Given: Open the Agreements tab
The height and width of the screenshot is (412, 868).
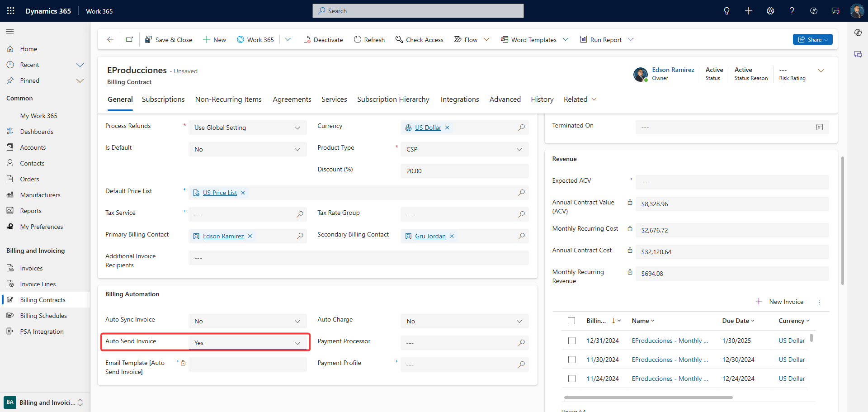Looking at the screenshot, I should (x=292, y=99).
